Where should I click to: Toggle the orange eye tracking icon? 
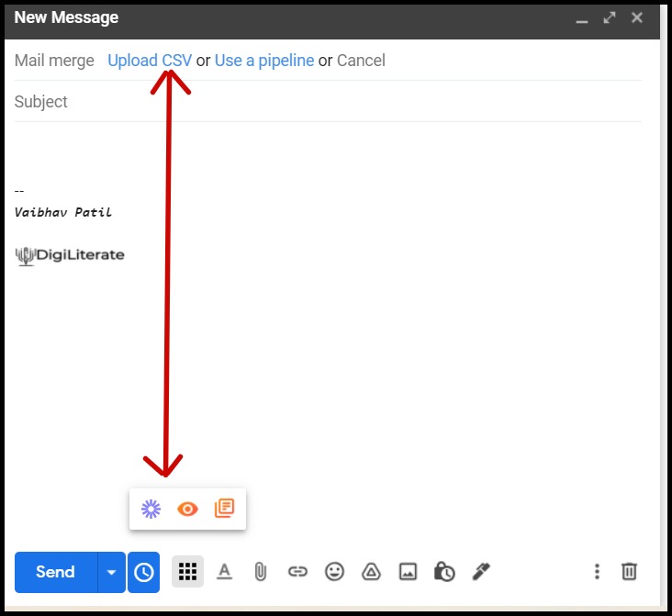click(187, 510)
